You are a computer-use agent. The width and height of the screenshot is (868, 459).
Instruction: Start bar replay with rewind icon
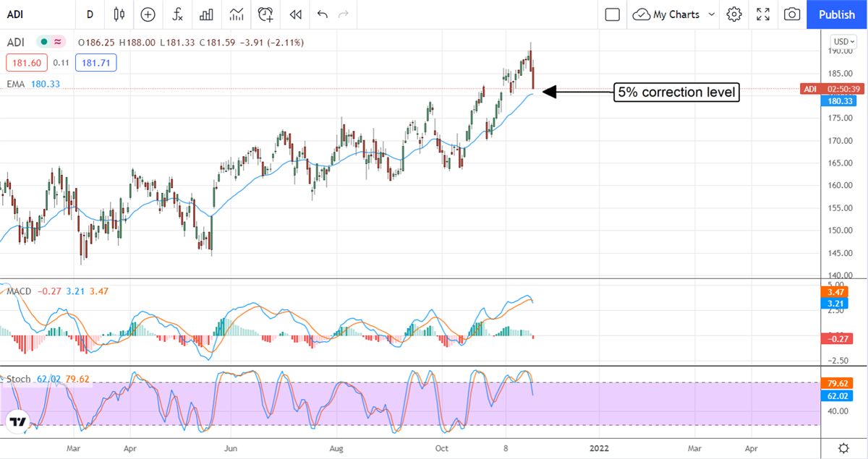(x=295, y=14)
